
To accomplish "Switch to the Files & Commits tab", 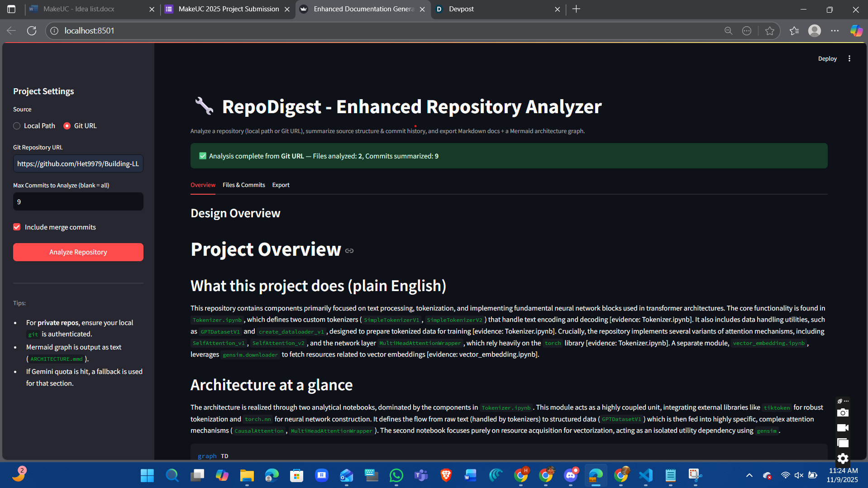I will (x=243, y=185).
